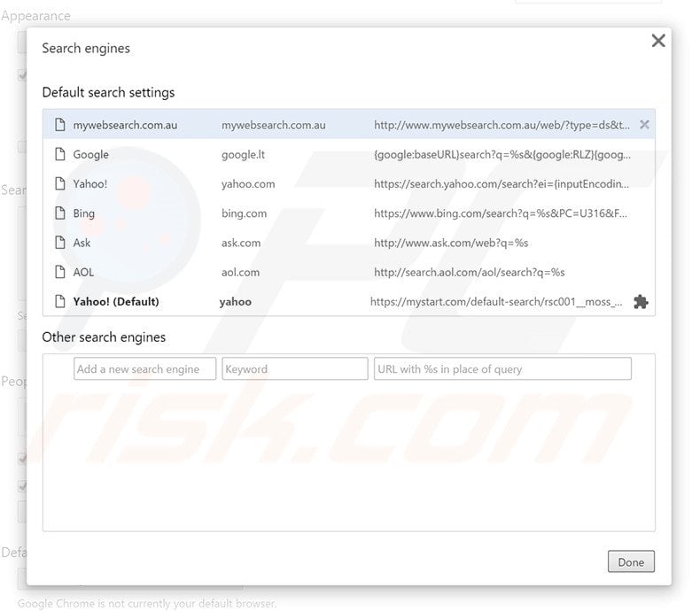Click the search.yahoo.com URL
700x611 pixels.
point(502,184)
